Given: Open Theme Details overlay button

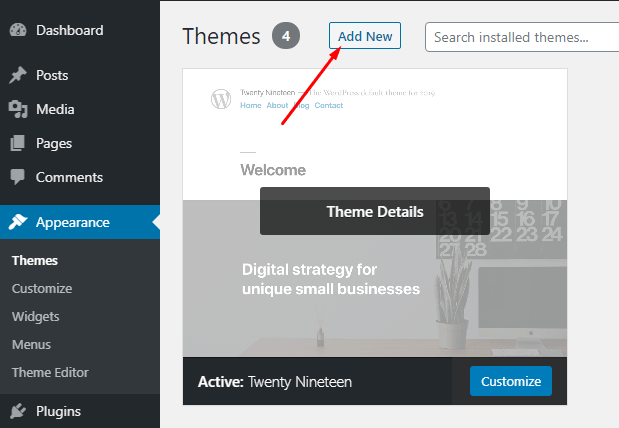Looking at the screenshot, I should tap(375, 211).
